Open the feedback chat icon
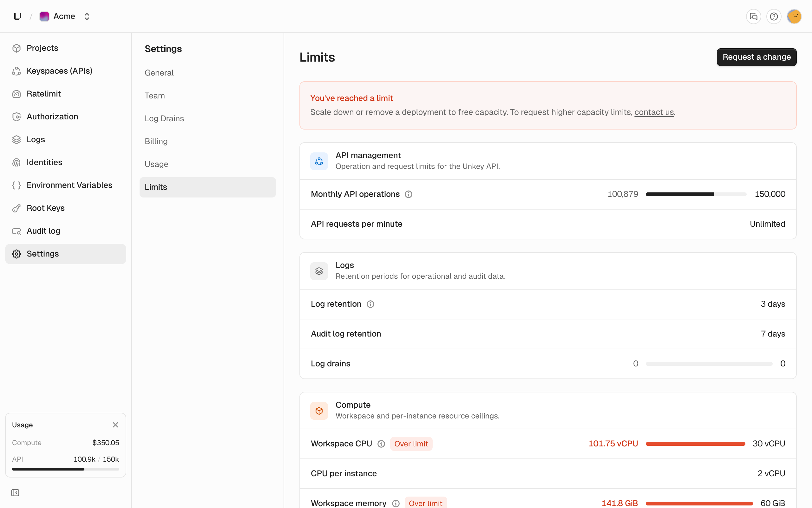The width and height of the screenshot is (812, 508). (753, 17)
